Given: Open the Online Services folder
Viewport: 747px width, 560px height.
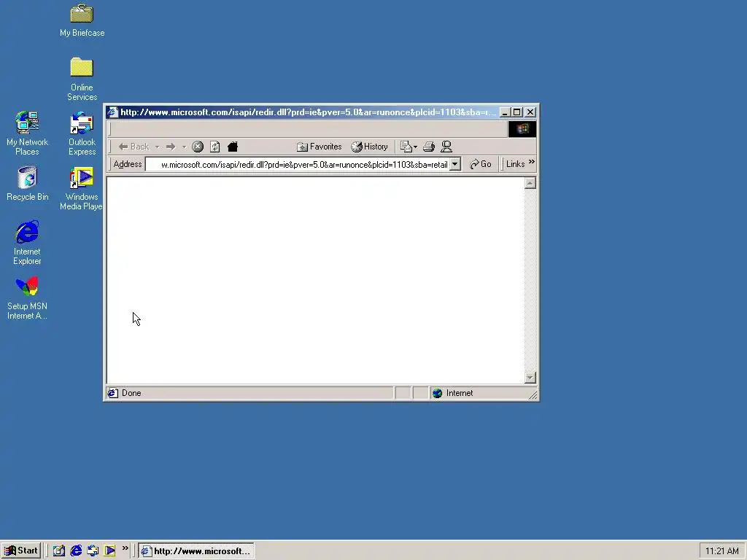Looking at the screenshot, I should click(x=82, y=79).
